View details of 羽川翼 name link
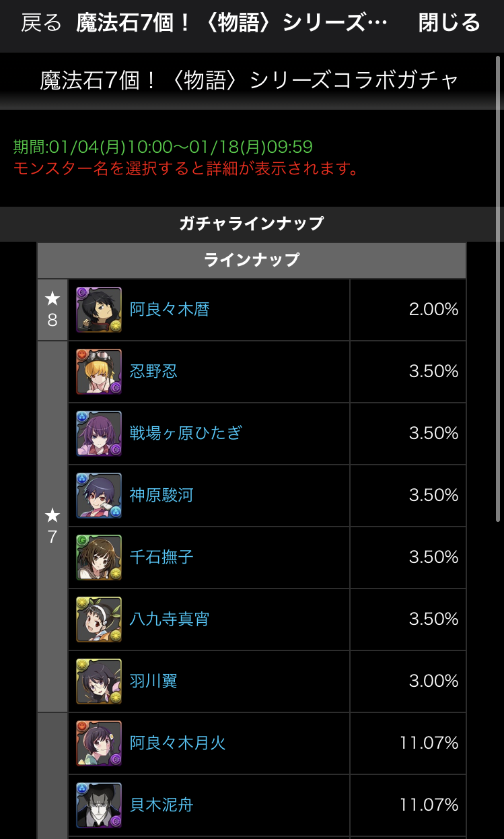504x839 pixels. [x=153, y=681]
